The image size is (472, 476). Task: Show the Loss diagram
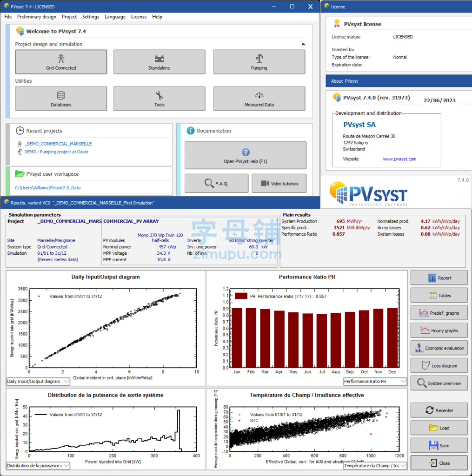coord(439,366)
